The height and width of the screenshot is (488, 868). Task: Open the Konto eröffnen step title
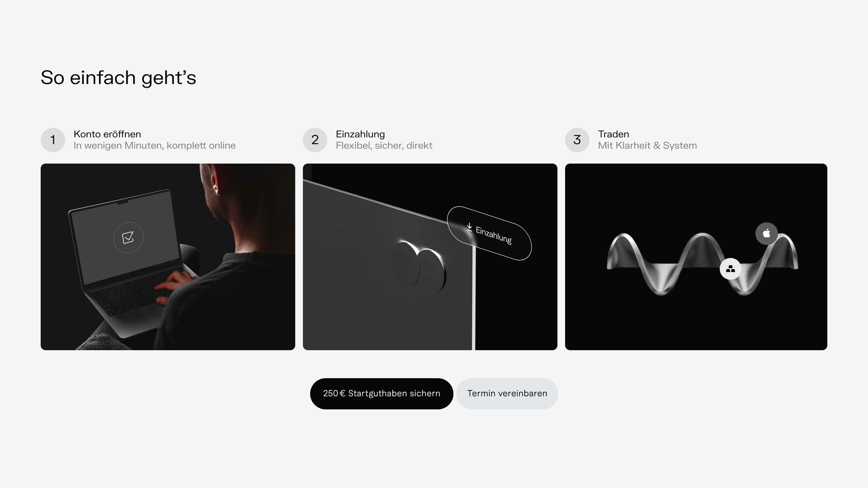point(107,134)
